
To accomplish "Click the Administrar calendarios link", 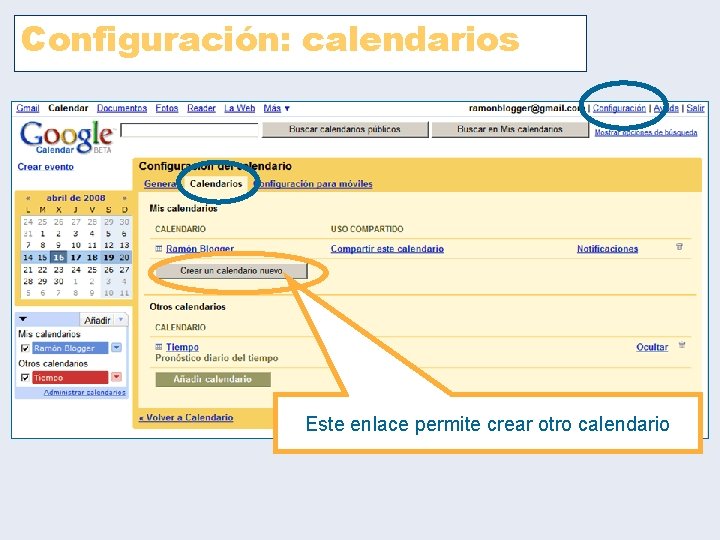I will click(x=84, y=392).
